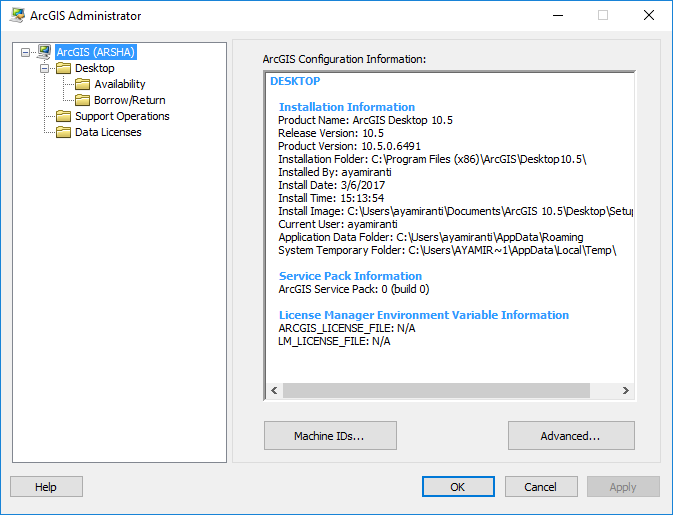673x515 pixels.
Task: Open Help for ArcGIS Administrator
Action: coord(46,487)
